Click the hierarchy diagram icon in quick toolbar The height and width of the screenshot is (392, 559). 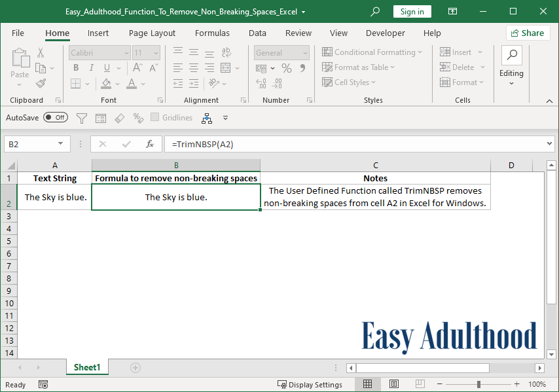coord(207,118)
